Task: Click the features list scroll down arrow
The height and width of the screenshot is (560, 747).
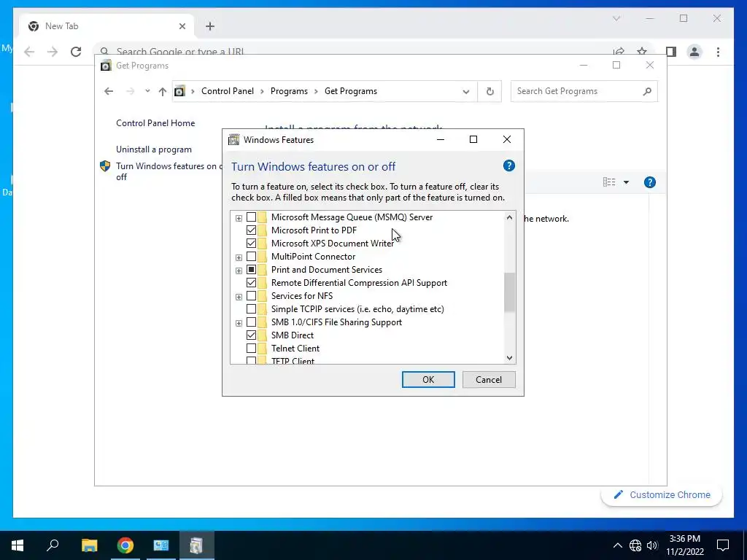Action: click(509, 357)
